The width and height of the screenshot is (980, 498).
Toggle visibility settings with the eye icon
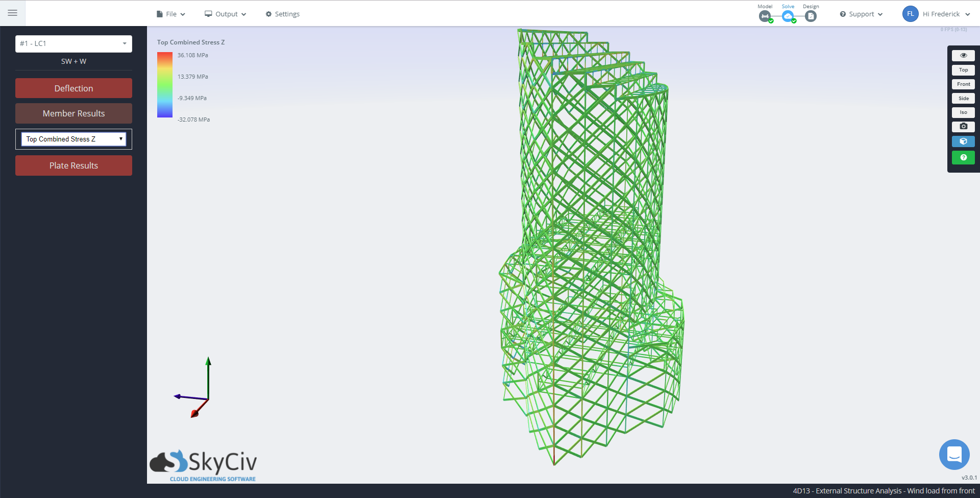963,56
